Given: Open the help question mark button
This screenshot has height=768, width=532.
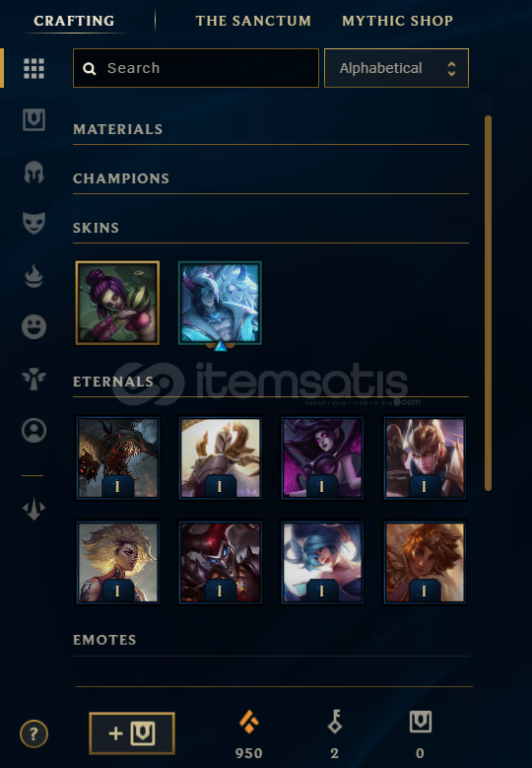Looking at the screenshot, I should 33,733.
